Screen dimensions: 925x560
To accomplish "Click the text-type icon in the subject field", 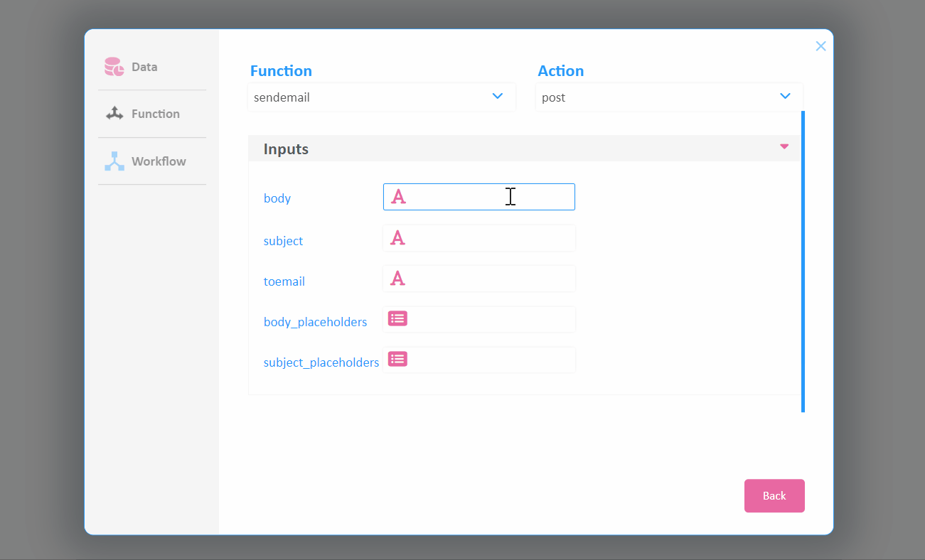I will pyautogui.click(x=398, y=238).
